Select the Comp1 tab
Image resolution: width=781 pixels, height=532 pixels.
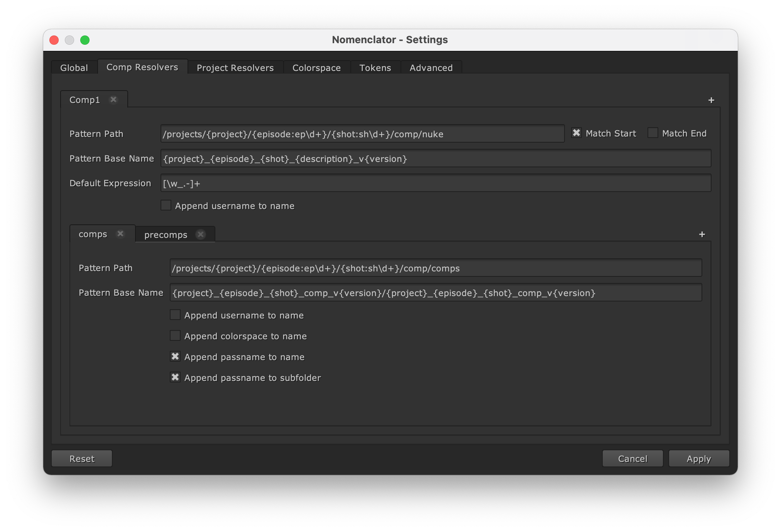coord(85,100)
